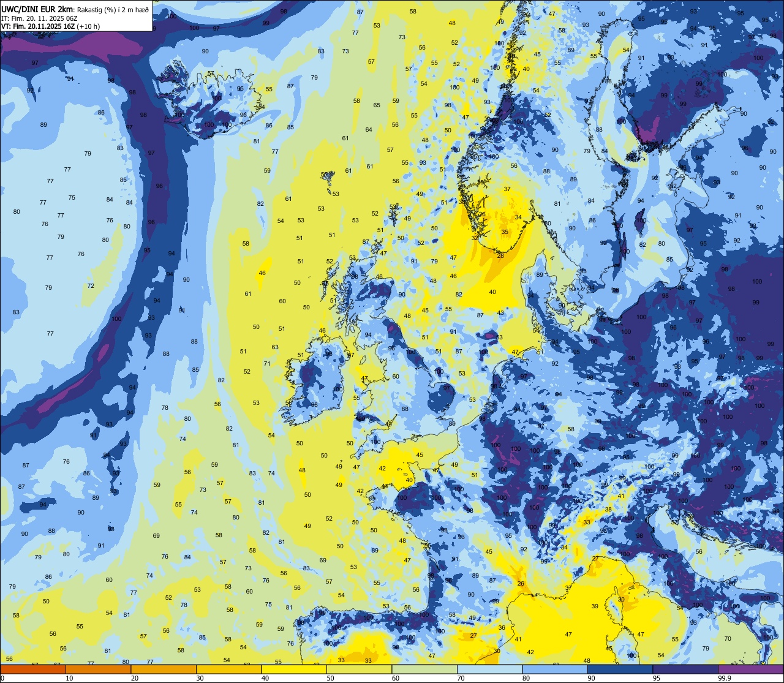Click the humidity value "65" on the map
Image resolution: width=784 pixels, height=683 pixels.
click(x=377, y=105)
